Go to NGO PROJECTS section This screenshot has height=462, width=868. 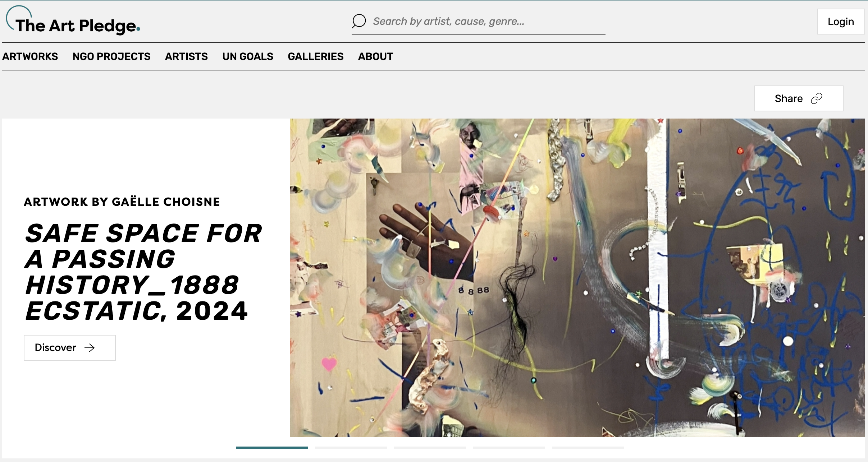click(x=111, y=56)
